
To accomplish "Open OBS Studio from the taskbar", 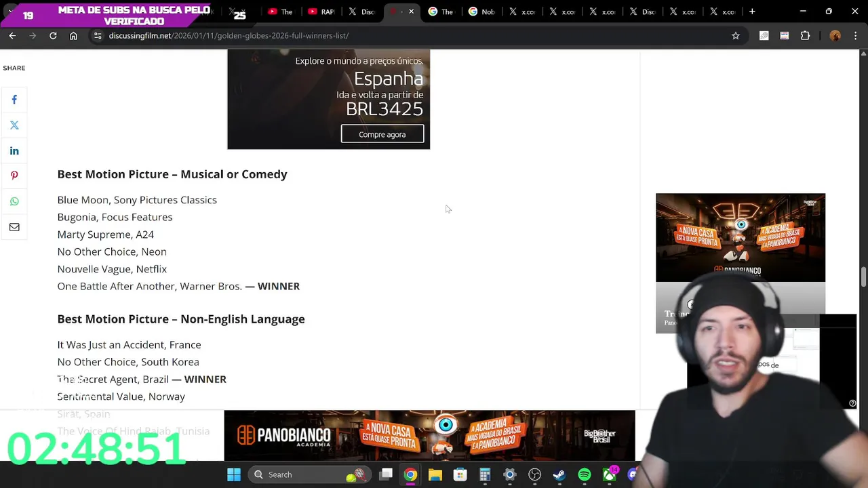I will [534, 474].
